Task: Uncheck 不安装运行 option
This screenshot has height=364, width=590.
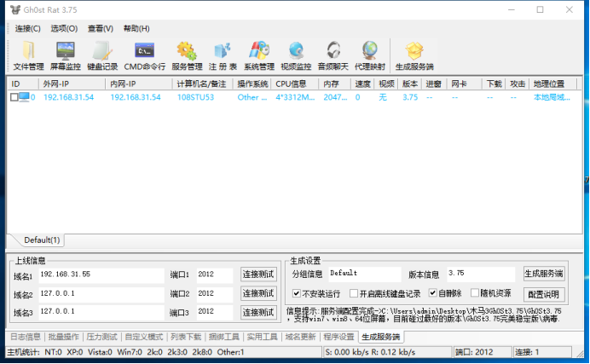Action: 297,293
